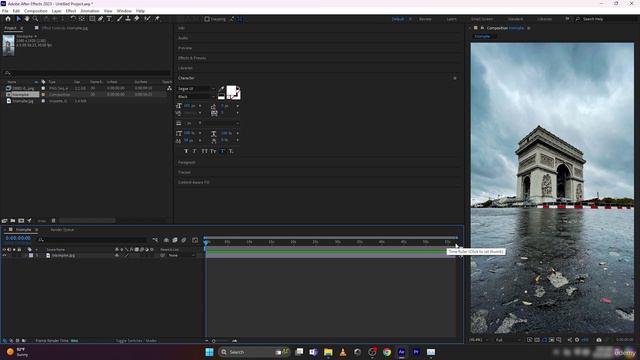Select the Pen tool
Image resolution: width=640 pixels, height=360 pixels.
click(x=100, y=19)
